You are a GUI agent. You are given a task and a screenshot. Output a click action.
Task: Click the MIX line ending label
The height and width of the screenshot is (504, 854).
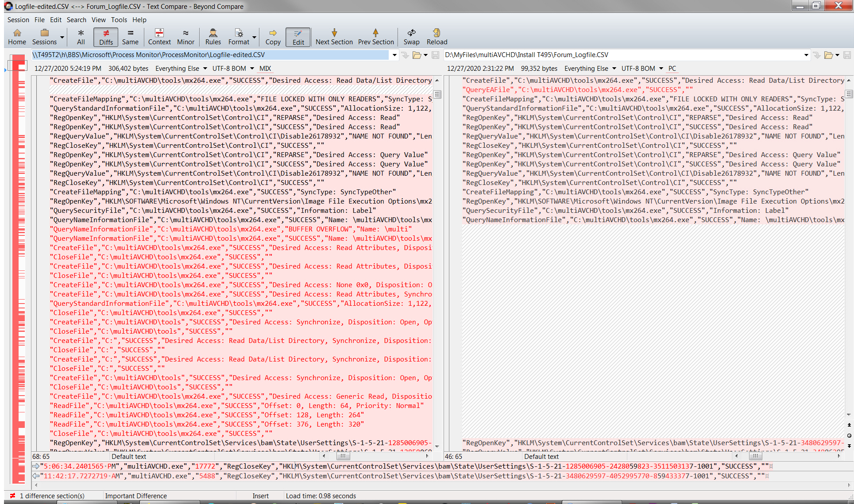[265, 69]
